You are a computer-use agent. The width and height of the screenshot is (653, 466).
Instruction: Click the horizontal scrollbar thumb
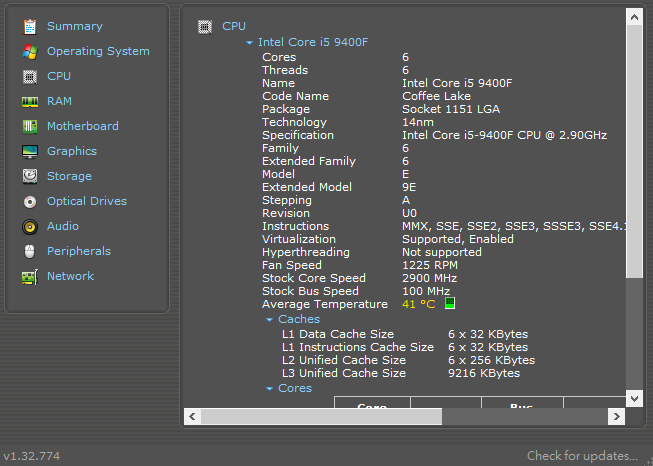click(x=321, y=416)
